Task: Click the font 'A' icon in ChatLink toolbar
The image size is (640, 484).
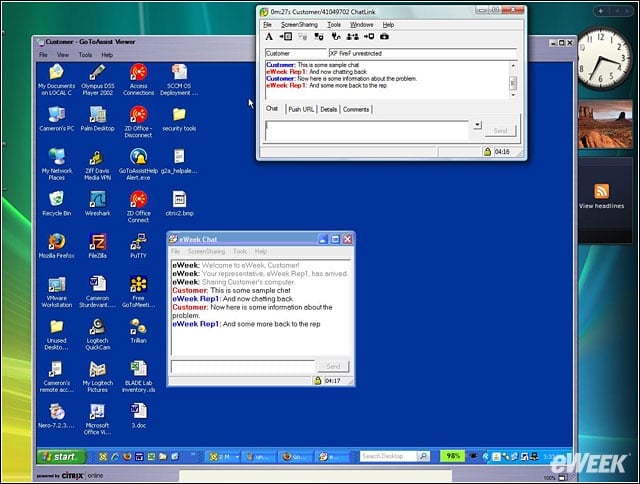Action: (x=269, y=37)
